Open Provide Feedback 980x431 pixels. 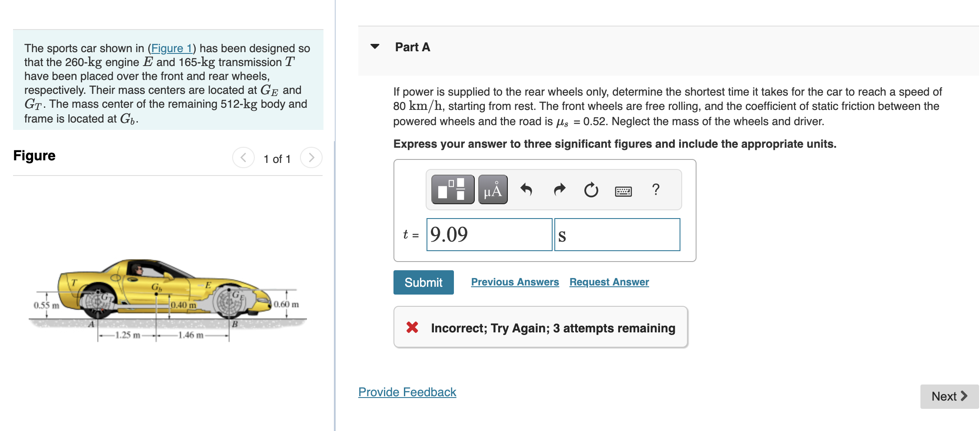pos(407,391)
